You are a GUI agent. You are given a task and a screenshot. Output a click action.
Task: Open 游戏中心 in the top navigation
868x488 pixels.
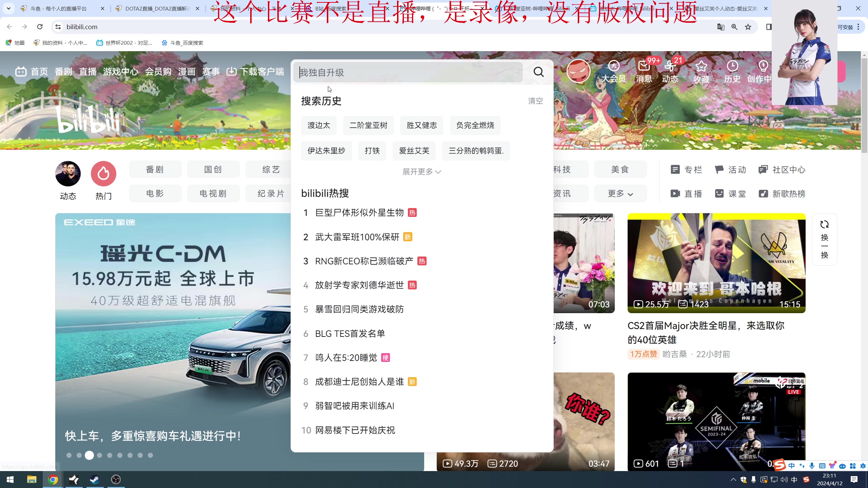pyautogui.click(x=121, y=72)
